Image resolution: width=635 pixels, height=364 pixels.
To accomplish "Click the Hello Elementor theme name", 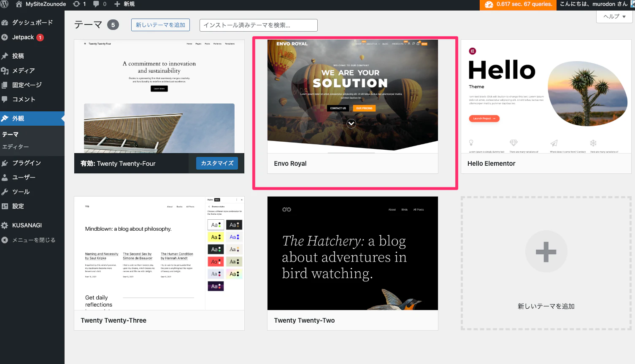I will point(491,164).
